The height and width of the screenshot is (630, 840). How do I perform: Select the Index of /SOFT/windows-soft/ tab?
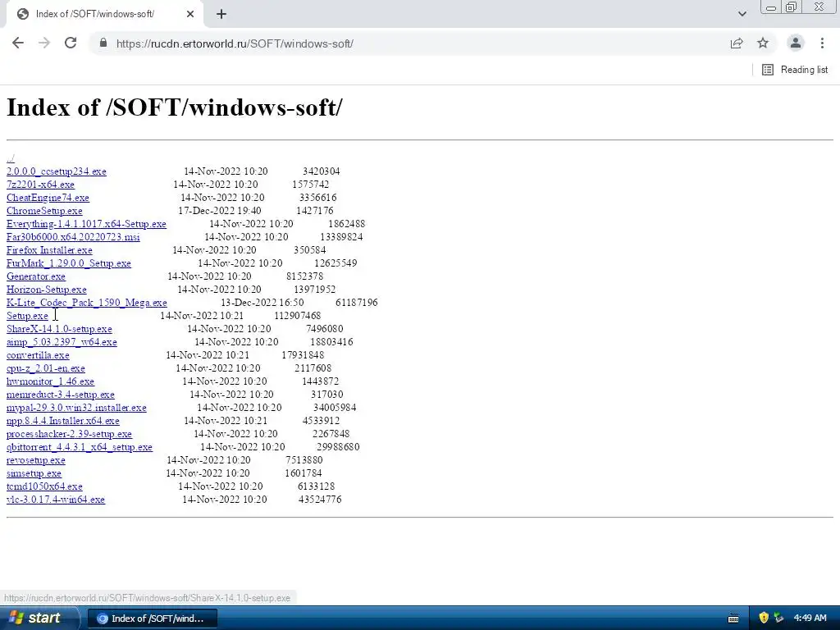(x=104, y=15)
